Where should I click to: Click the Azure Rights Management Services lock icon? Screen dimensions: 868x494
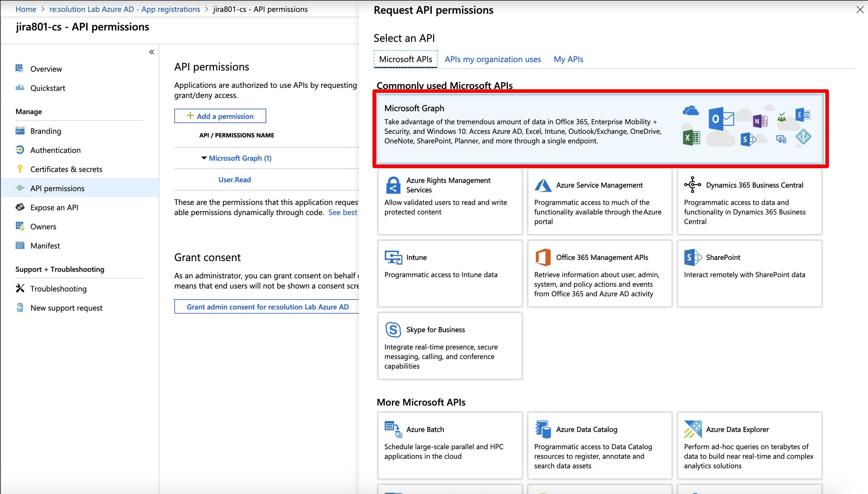pyautogui.click(x=393, y=185)
